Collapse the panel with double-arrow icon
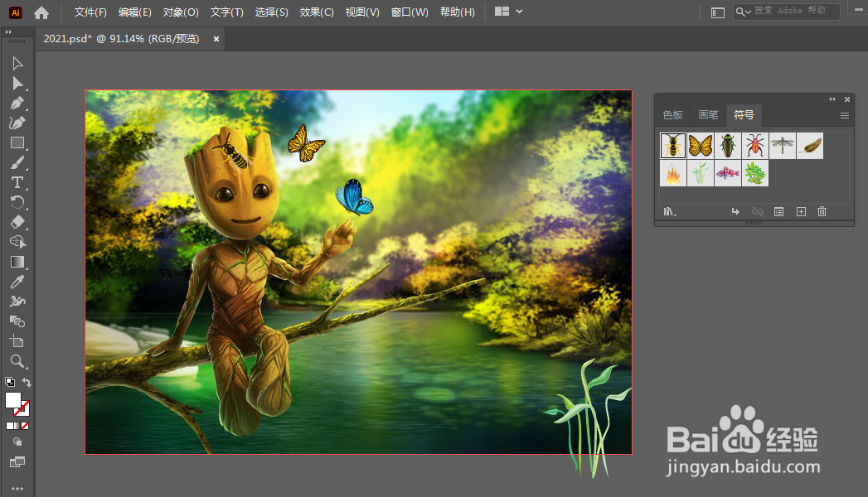Screen dimensions: 868x497 [x=832, y=99]
